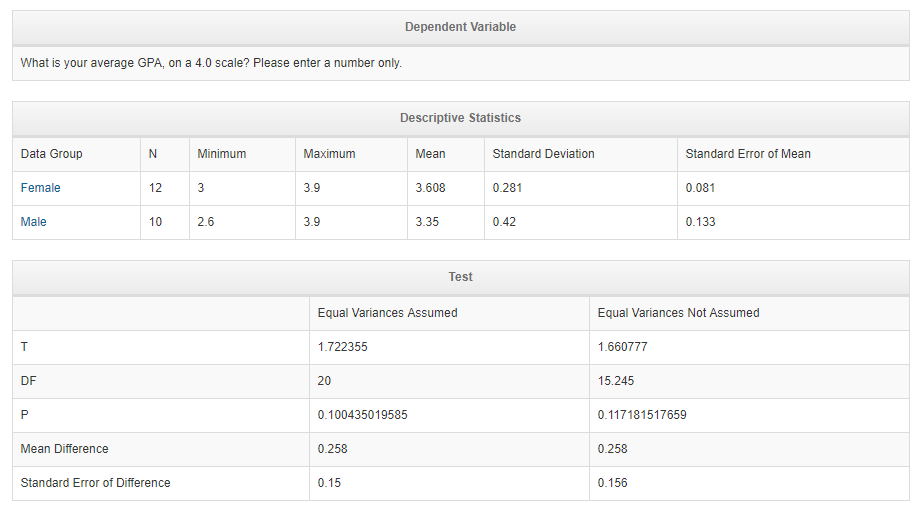Click the Female mean 3.608 cell
This screenshot has width=923, height=512.
446,188
